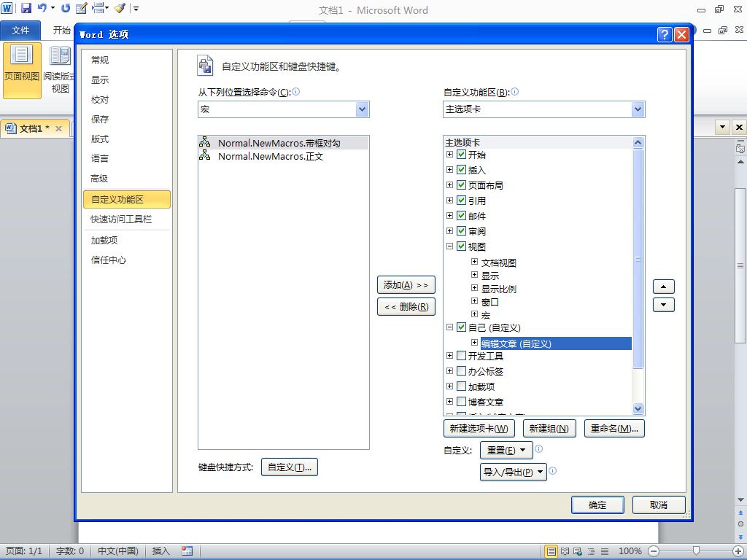747x560 pixels.
Task: Click the 新建组(N) button
Action: coord(549,428)
